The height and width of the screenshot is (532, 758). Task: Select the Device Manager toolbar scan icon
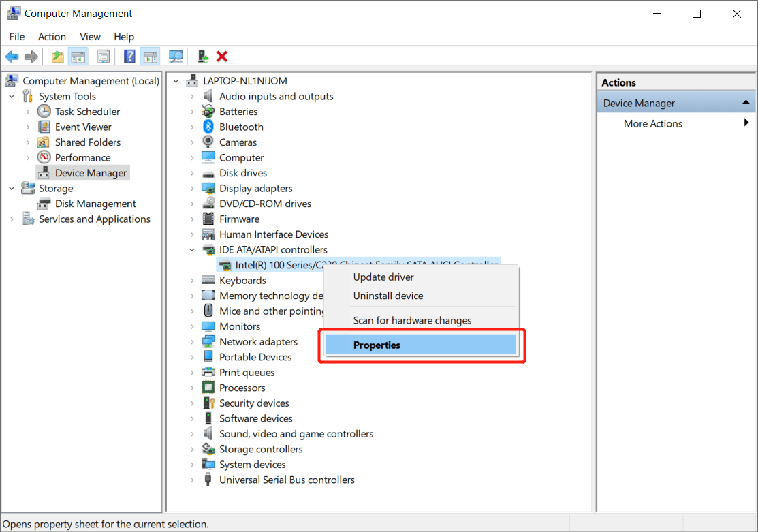pyautogui.click(x=175, y=56)
